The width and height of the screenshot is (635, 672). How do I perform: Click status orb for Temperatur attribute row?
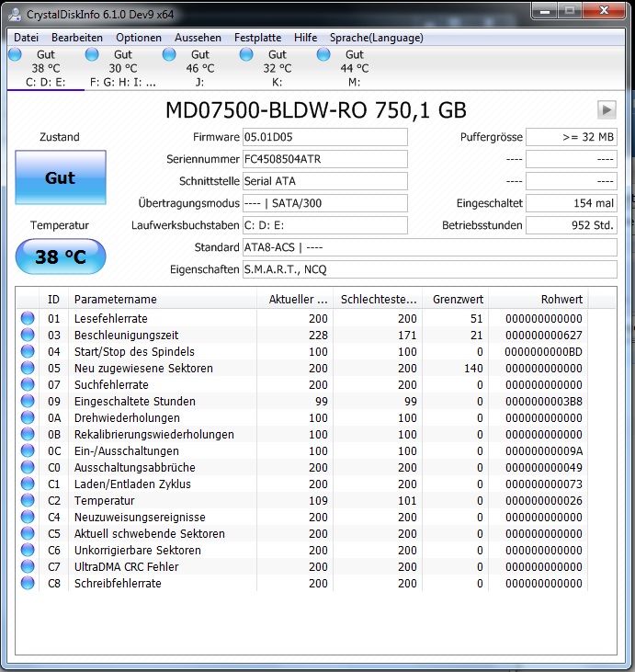[x=28, y=501]
